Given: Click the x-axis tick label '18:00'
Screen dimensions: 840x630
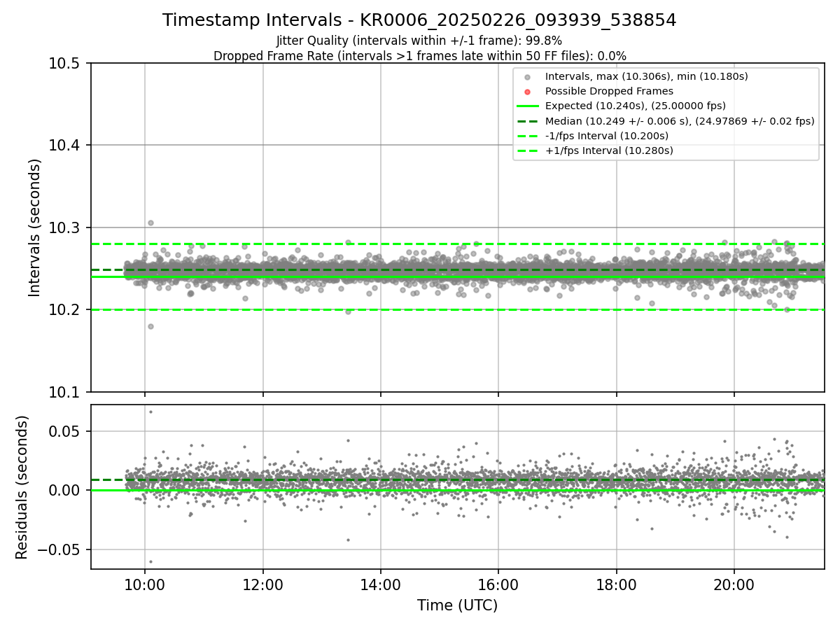Looking at the screenshot, I should 617,587.
